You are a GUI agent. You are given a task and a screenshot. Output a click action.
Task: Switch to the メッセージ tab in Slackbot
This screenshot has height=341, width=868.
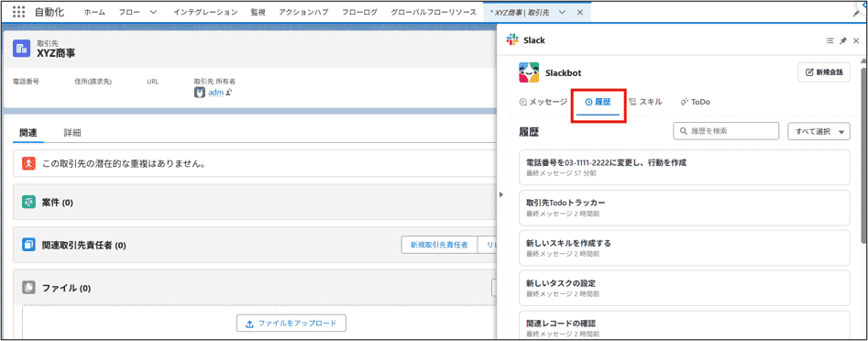pyautogui.click(x=543, y=102)
